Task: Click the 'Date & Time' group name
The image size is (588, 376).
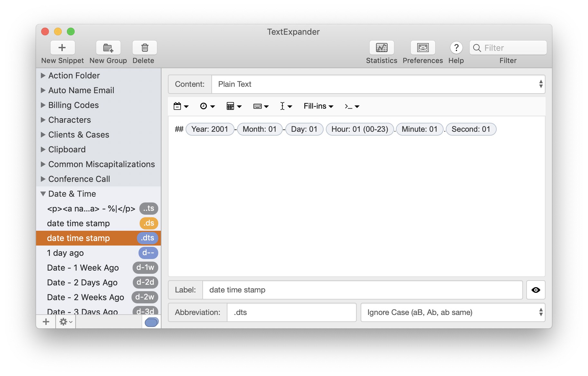Action: pos(72,194)
